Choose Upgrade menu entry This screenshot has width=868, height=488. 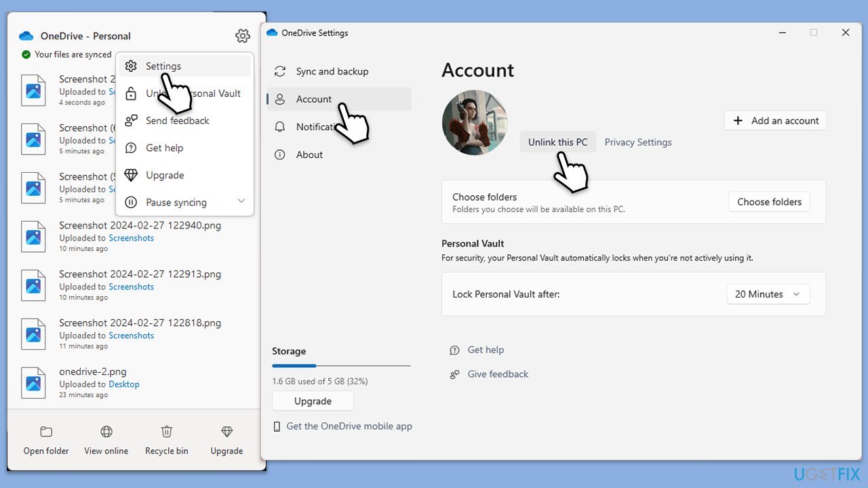point(184,175)
